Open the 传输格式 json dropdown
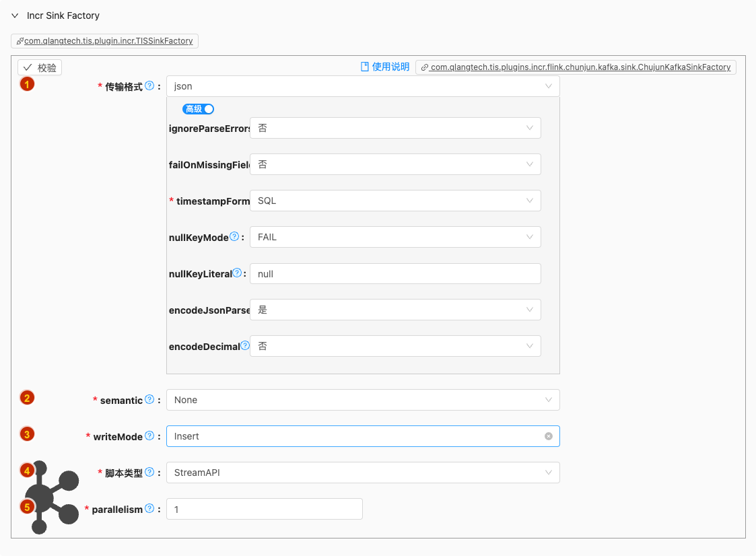This screenshot has height=556, width=756. (362, 86)
